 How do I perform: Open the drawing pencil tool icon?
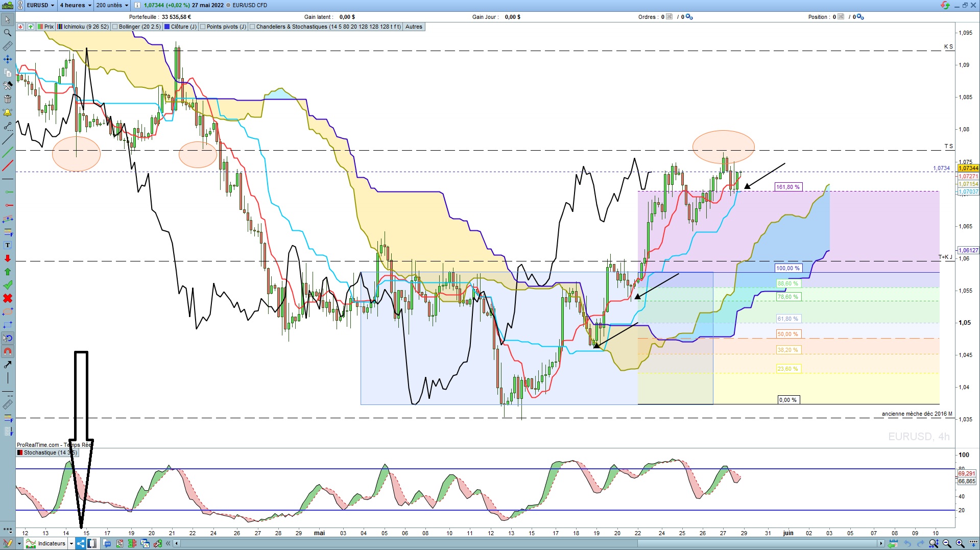8,543
